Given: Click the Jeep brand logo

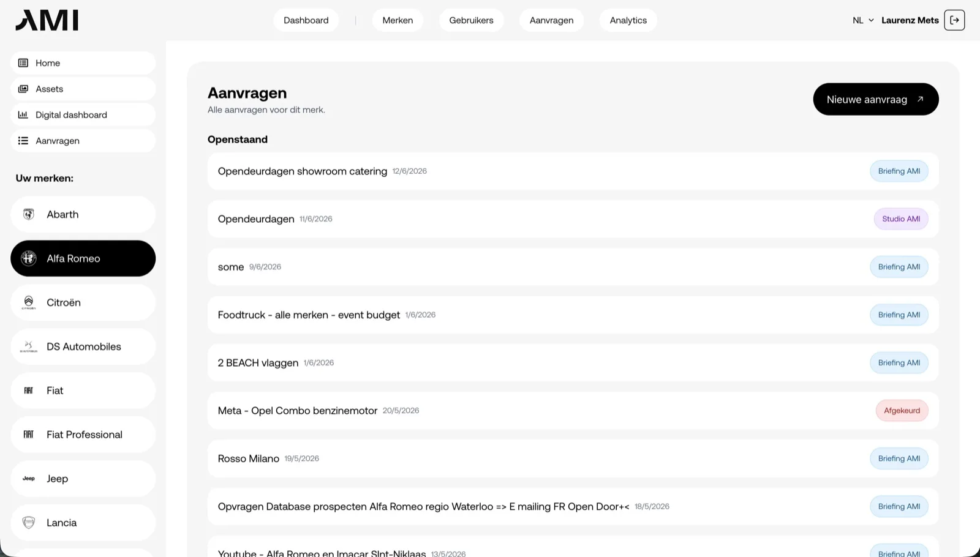Looking at the screenshot, I should tap(29, 479).
